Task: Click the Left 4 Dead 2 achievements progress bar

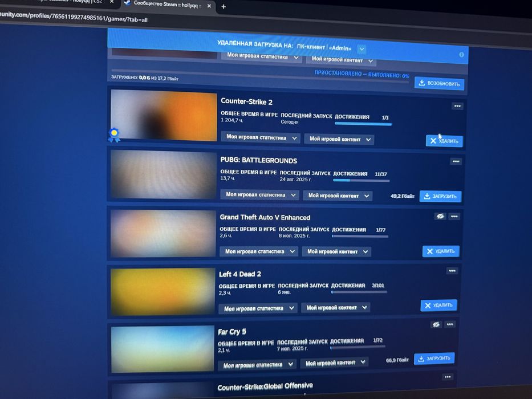Action: (x=359, y=292)
